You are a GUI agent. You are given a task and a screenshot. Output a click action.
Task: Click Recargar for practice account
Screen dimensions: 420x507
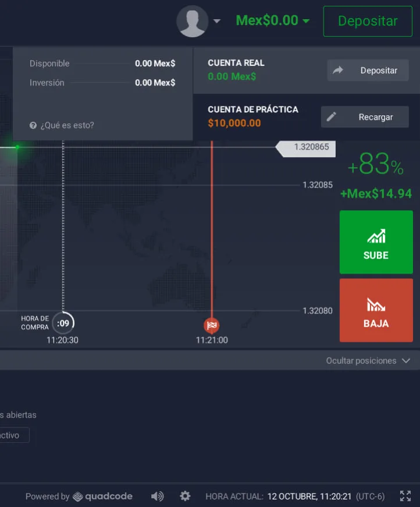tap(365, 117)
